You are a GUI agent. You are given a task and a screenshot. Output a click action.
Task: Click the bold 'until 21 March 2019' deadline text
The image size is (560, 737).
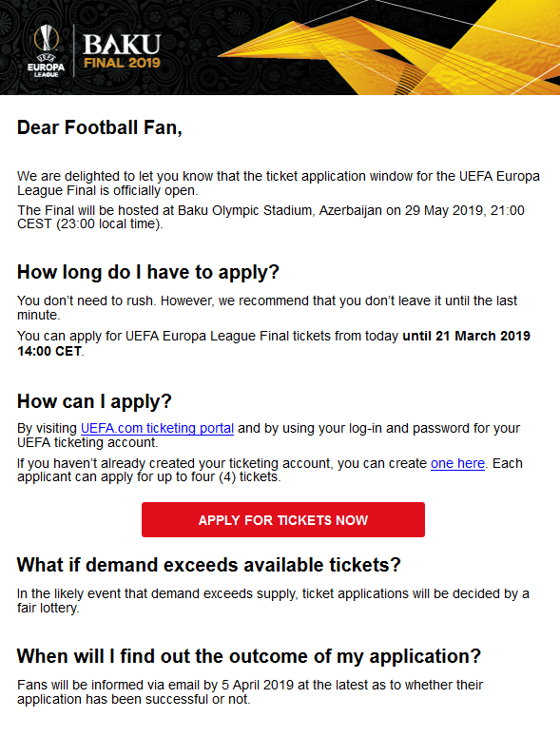click(x=467, y=336)
